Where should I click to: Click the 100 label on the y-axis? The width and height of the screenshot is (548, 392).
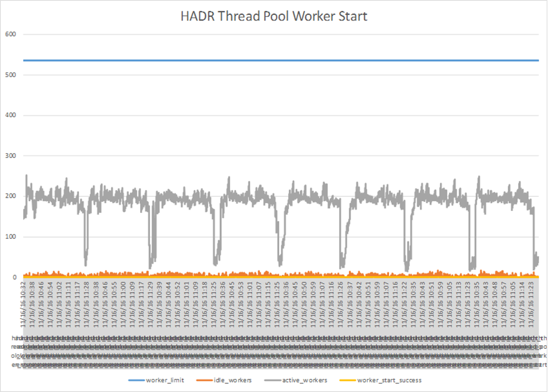click(x=10, y=237)
